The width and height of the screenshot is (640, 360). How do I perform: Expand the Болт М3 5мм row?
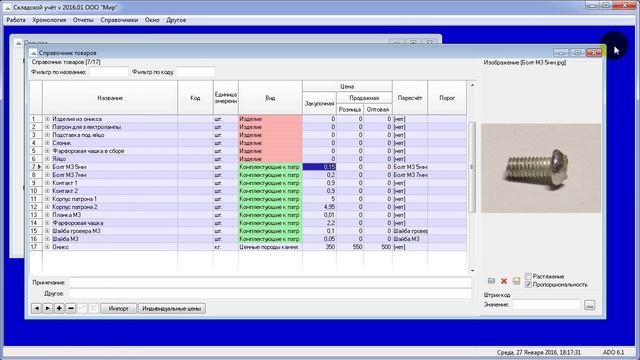[47, 167]
